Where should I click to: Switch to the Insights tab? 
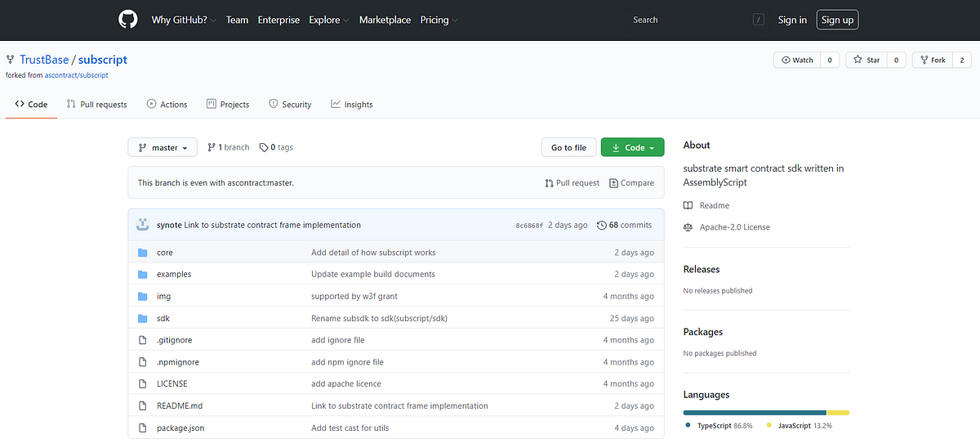[352, 105]
